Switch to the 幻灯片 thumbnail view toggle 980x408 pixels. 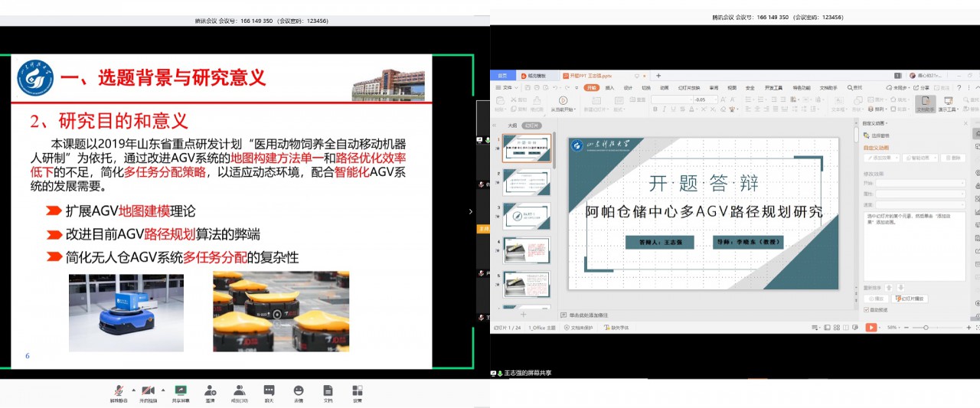point(532,126)
